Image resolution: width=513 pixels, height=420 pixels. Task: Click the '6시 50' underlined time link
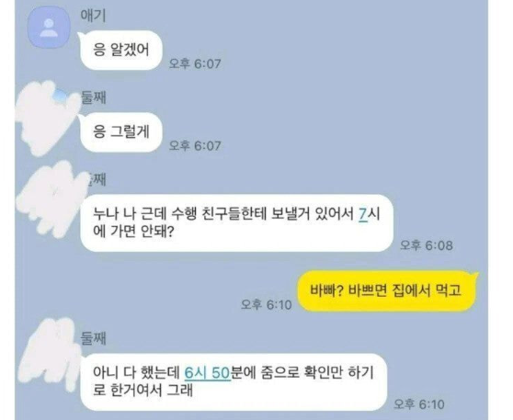(x=208, y=373)
